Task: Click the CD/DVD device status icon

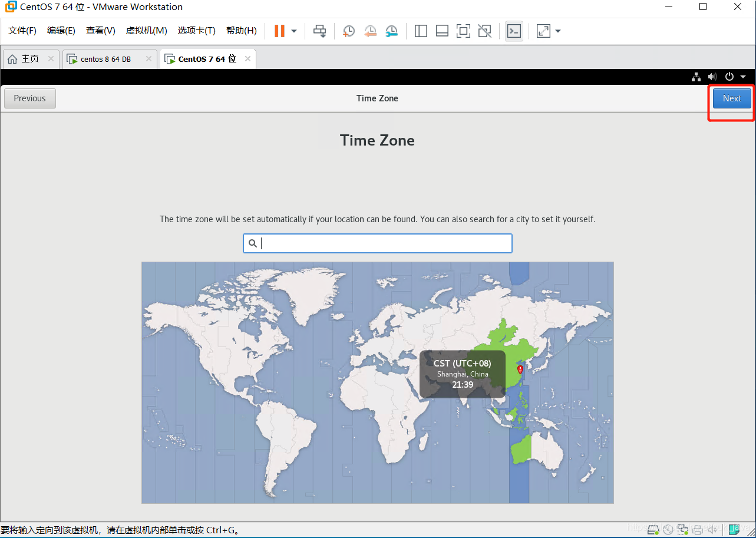Action: point(668,529)
